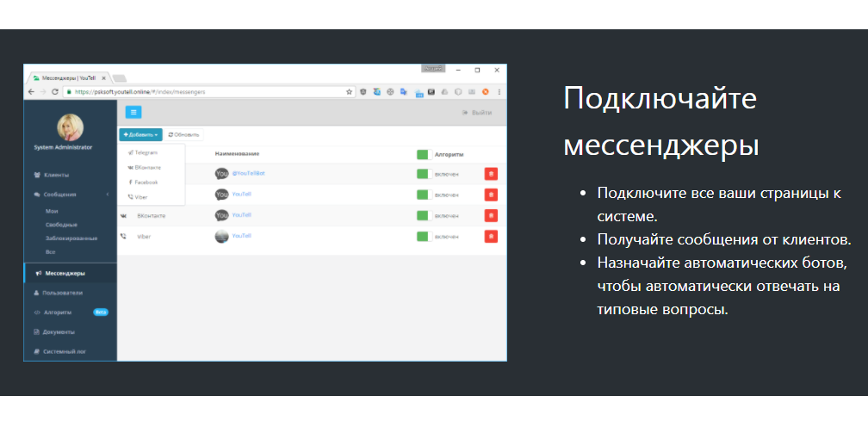This screenshot has height=427, width=868.
Task: Switch off the включен toggle in the Viber row
Action: 425,237
